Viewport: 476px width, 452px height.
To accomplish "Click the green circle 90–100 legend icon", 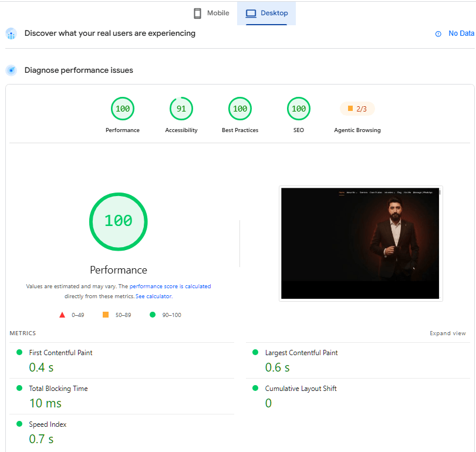I will tap(153, 315).
